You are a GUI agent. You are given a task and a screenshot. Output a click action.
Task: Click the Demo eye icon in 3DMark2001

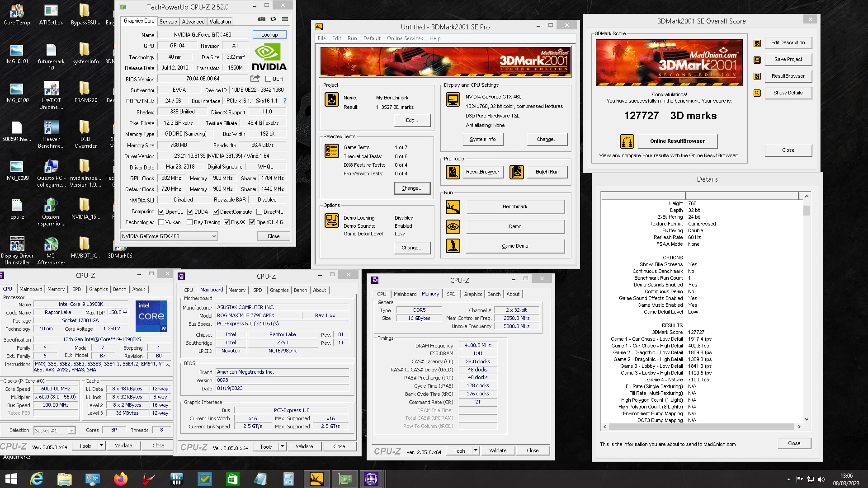[x=453, y=226]
